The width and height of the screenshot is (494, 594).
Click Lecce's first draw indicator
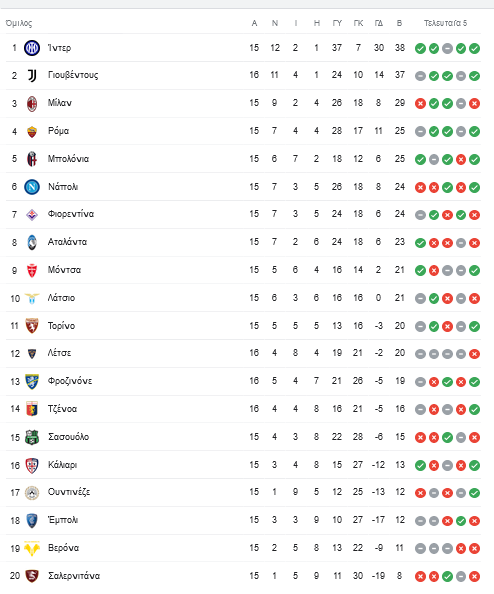pos(420,354)
